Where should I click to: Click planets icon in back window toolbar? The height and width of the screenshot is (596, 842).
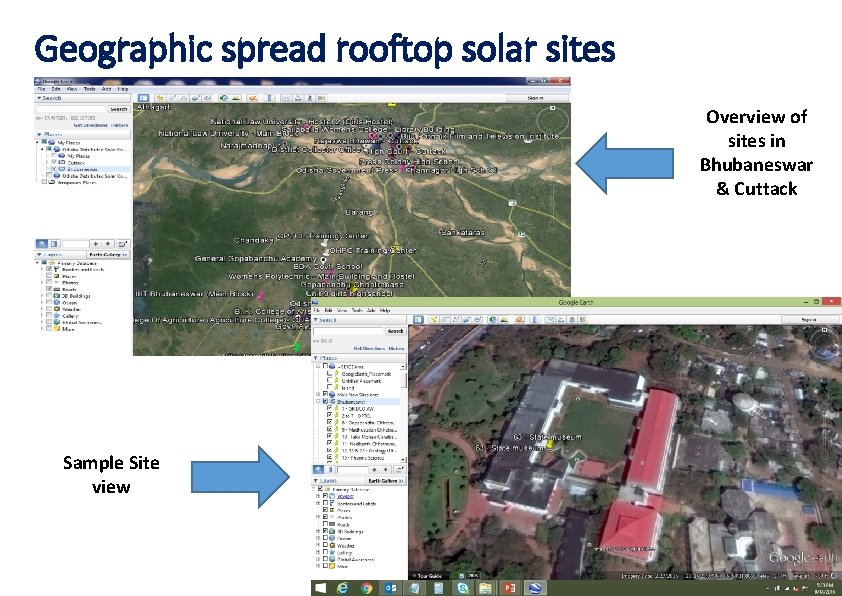[x=253, y=98]
